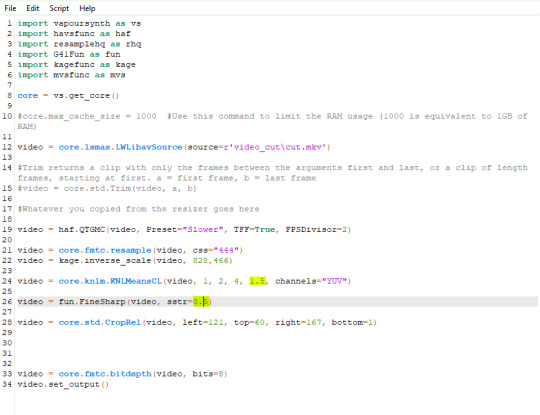
Task: Click 'import resamplehq as rhq' line
Action: (x=79, y=44)
